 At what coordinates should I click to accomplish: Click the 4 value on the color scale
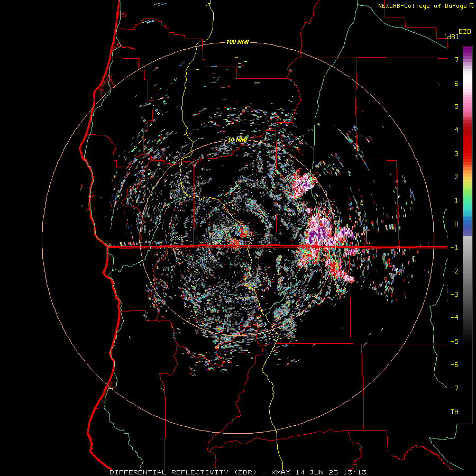point(456,130)
